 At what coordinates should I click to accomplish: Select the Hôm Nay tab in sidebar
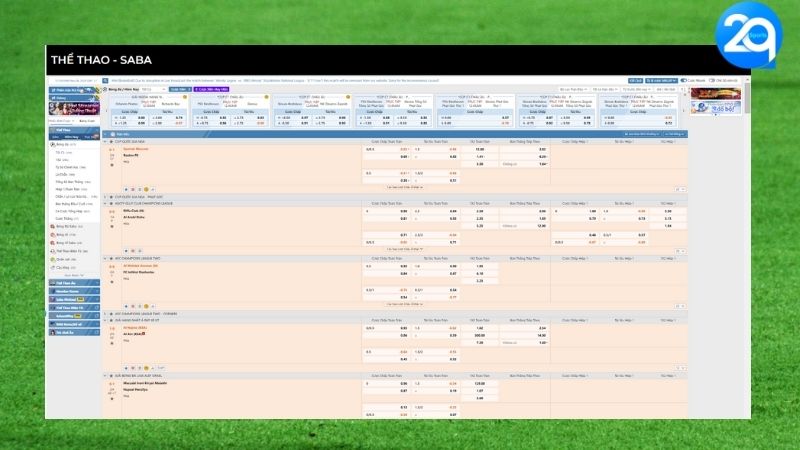71,137
